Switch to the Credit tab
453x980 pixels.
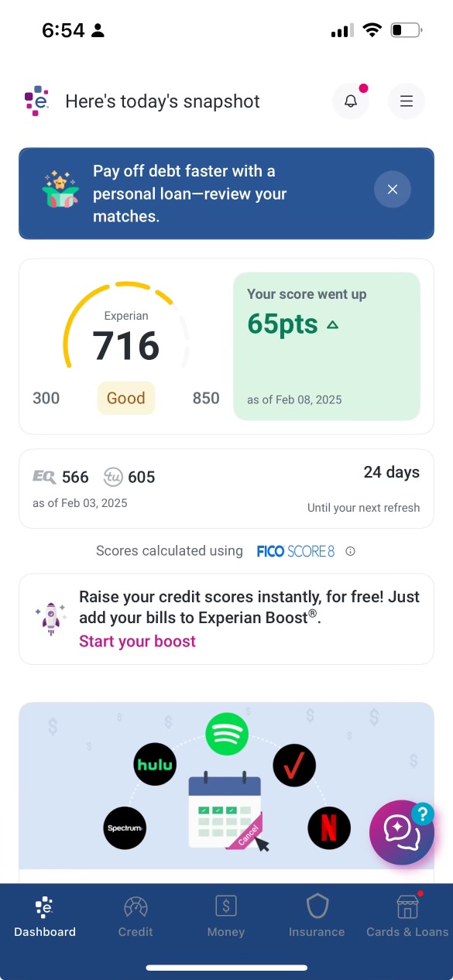pos(136,917)
